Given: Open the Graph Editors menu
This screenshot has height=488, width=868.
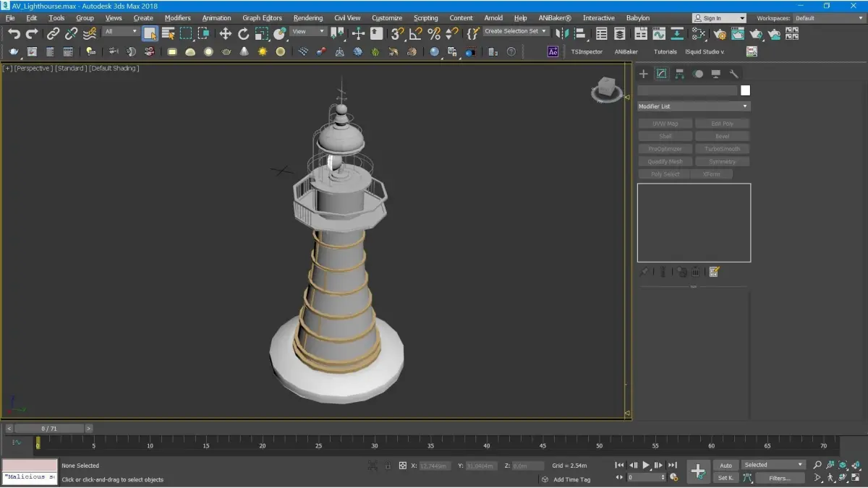Looking at the screenshot, I should click(x=262, y=18).
